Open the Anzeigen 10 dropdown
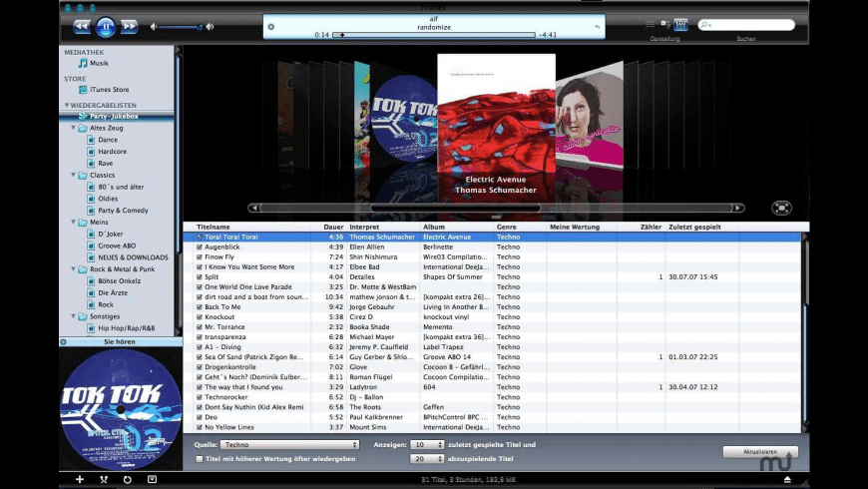This screenshot has height=489, width=868. pyautogui.click(x=427, y=445)
